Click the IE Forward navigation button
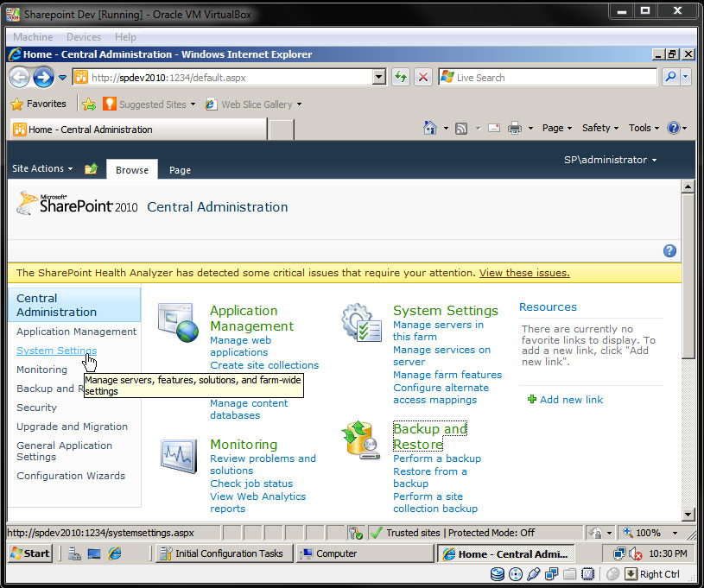Image resolution: width=704 pixels, height=588 pixels. (43, 77)
